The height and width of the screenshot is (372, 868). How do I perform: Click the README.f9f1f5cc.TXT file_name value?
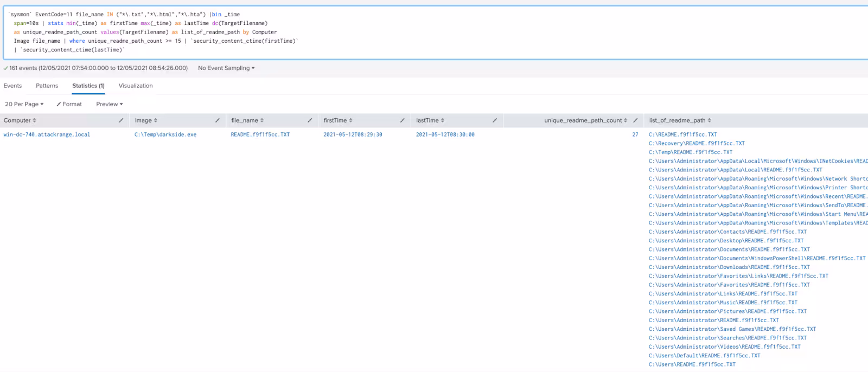(x=260, y=134)
